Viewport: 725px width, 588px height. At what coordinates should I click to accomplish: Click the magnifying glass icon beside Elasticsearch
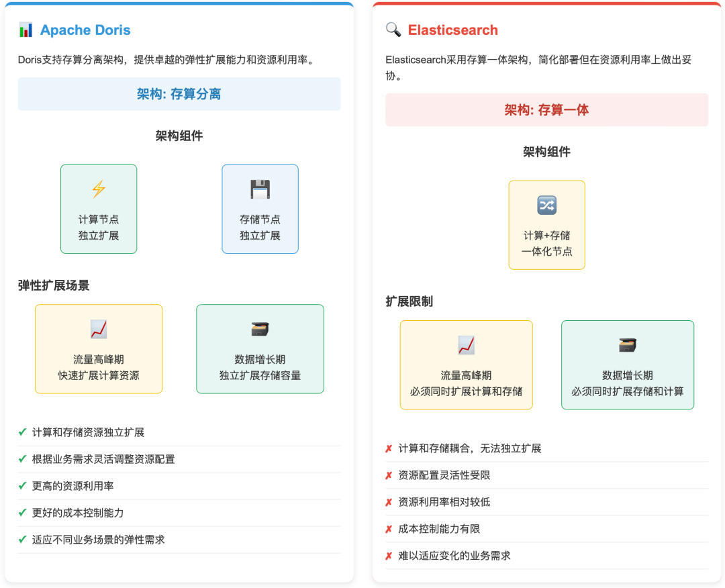(x=393, y=30)
